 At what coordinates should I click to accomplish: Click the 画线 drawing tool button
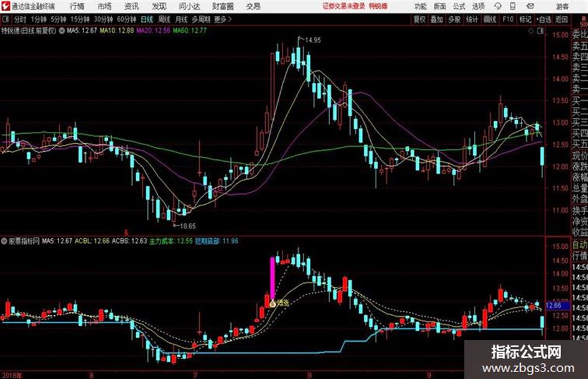point(490,19)
